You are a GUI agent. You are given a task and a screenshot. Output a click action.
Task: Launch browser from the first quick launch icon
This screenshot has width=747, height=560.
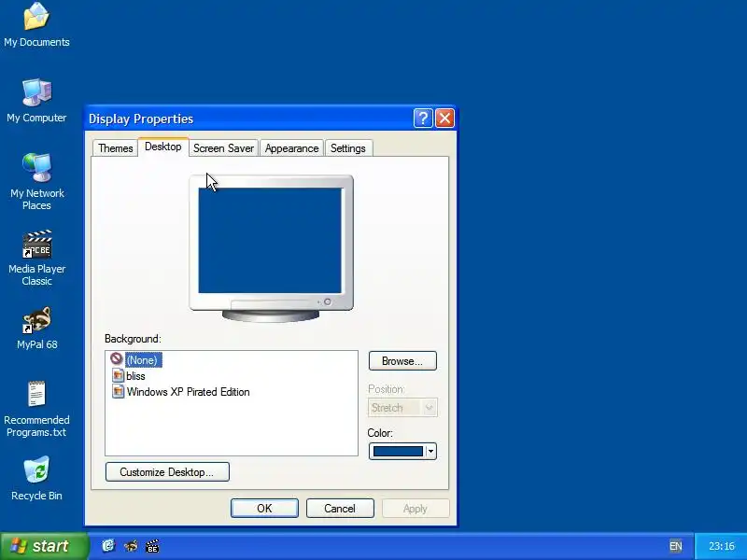coord(108,546)
